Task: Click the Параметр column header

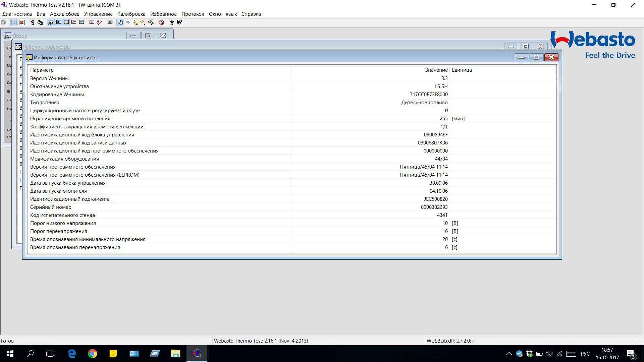Action: pos(42,70)
